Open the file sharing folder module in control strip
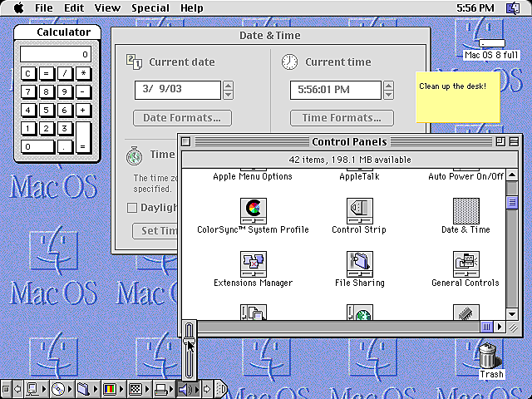This screenshot has width=532, height=399. [x=86, y=388]
